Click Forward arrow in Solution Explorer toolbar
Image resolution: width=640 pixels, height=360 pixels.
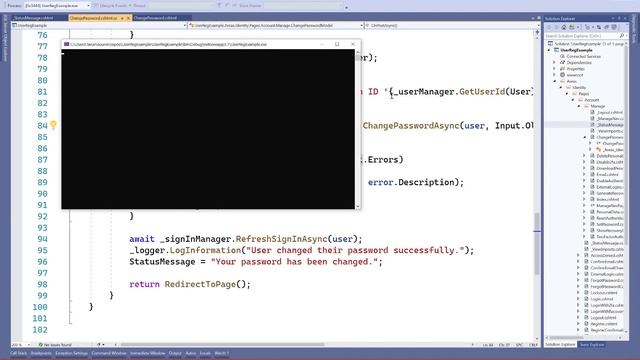[x=556, y=27]
